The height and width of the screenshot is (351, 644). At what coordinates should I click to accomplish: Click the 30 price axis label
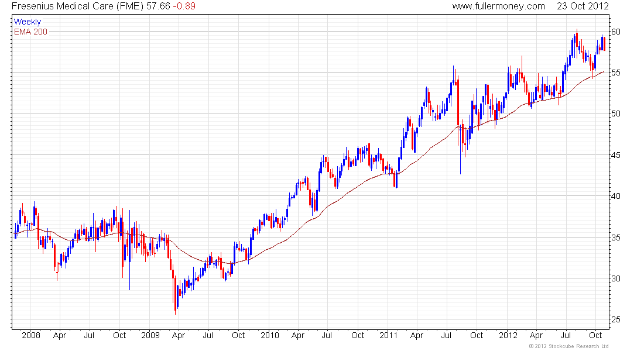point(616,278)
